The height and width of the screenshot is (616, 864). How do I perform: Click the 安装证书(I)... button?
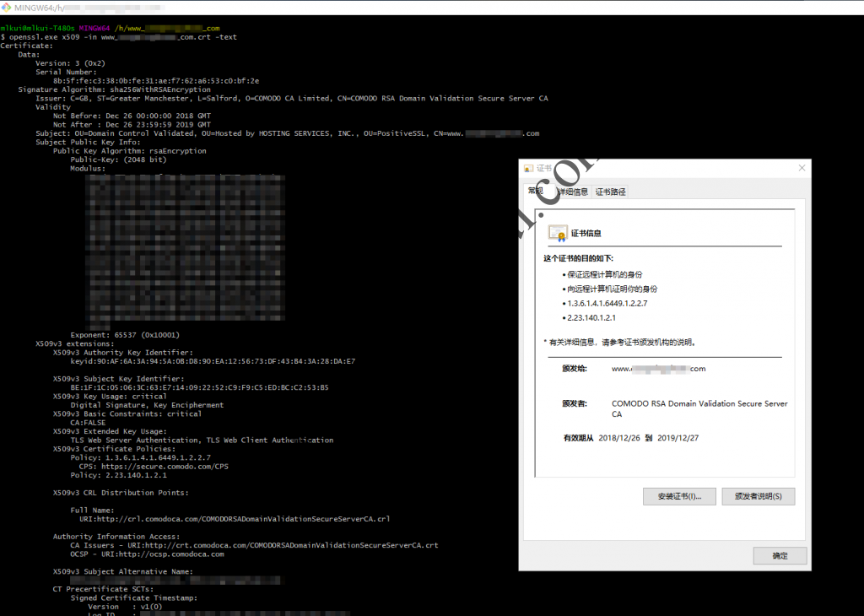[679, 496]
